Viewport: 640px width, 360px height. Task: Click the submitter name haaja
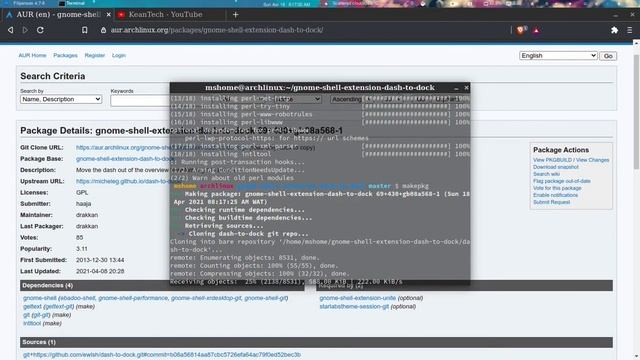[x=83, y=204]
